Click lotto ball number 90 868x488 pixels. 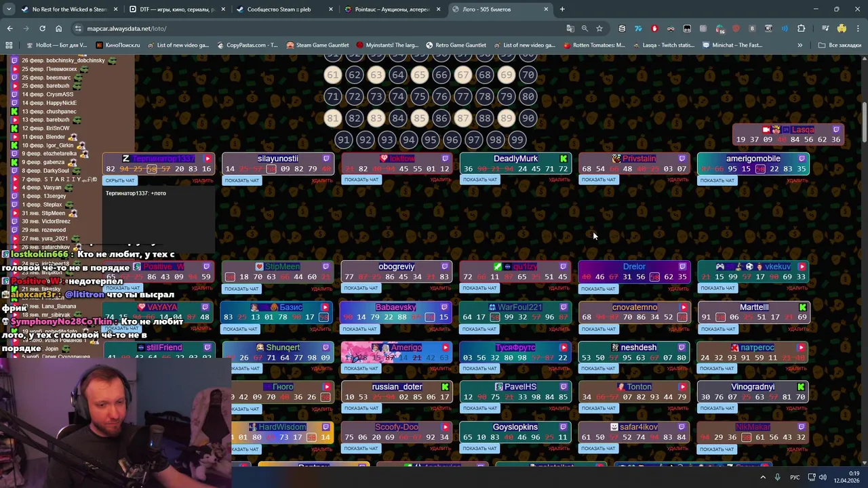(x=528, y=118)
